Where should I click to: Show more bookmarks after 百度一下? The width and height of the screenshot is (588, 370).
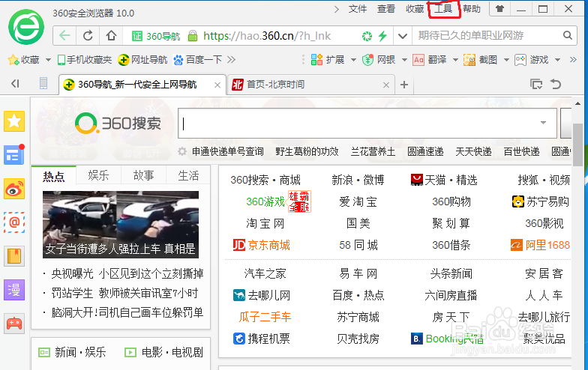pyautogui.click(x=231, y=60)
